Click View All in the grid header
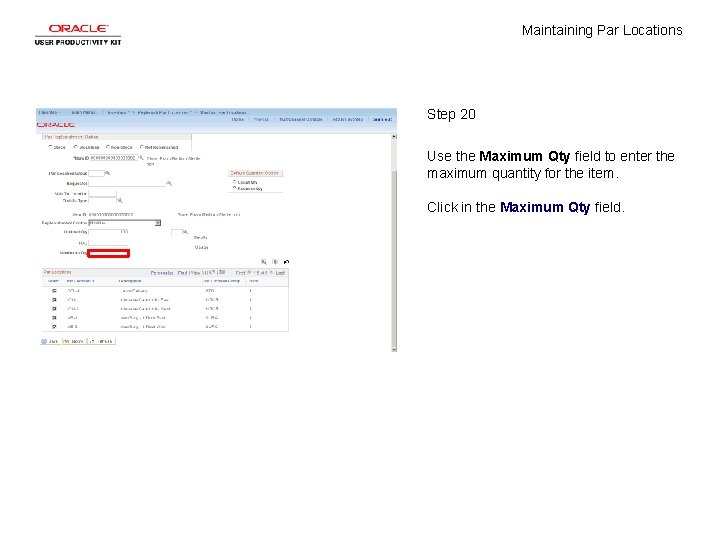Image resolution: width=720 pixels, height=540 pixels. tap(199, 273)
